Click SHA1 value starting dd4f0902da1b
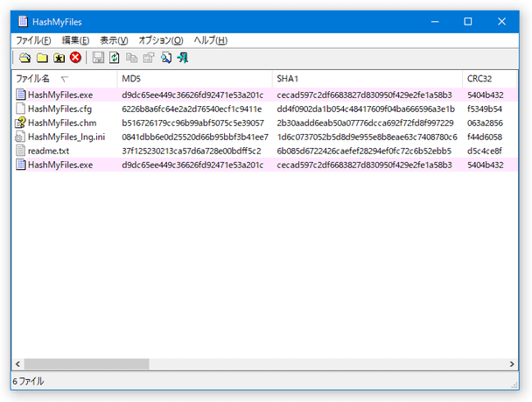This screenshot has height=402, width=532. (366, 109)
